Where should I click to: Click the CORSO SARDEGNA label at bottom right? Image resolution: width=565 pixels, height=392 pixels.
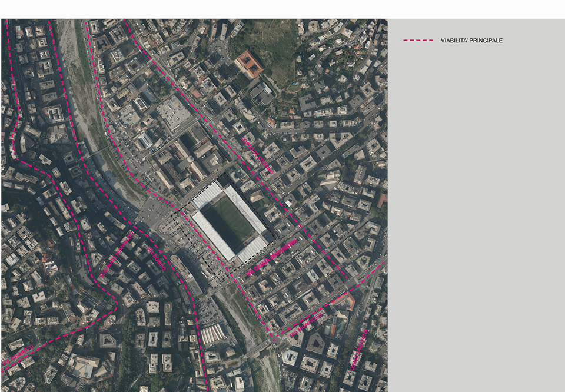coord(359,350)
